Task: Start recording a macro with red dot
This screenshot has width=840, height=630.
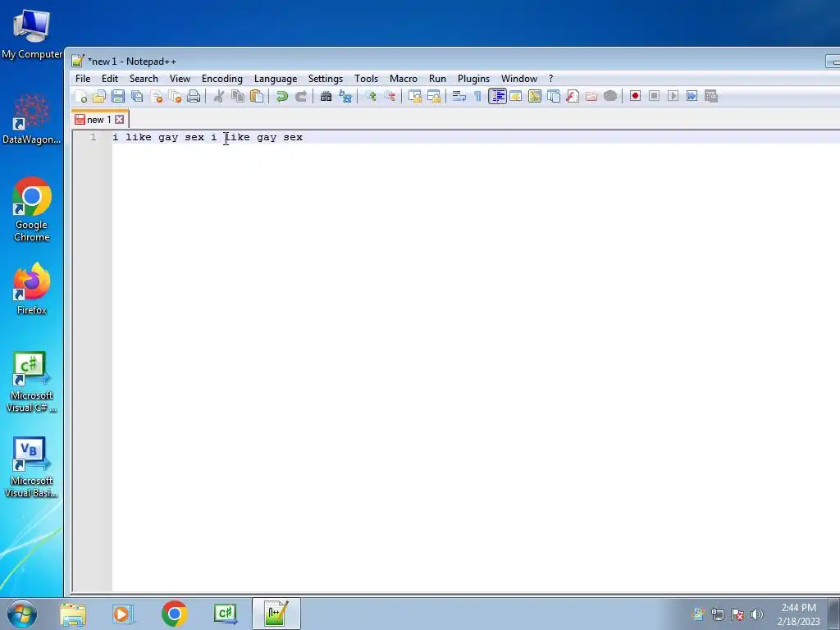Action: 636,97
